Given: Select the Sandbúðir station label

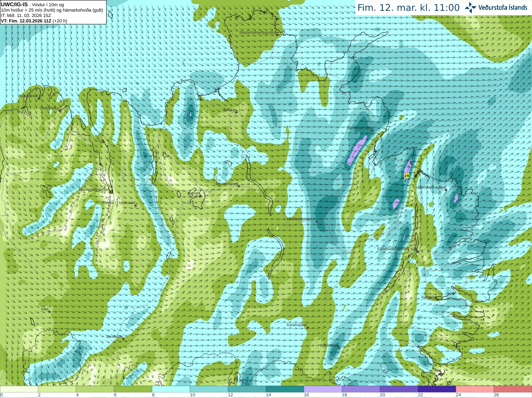Looking at the screenshot, I should click(114, 337).
